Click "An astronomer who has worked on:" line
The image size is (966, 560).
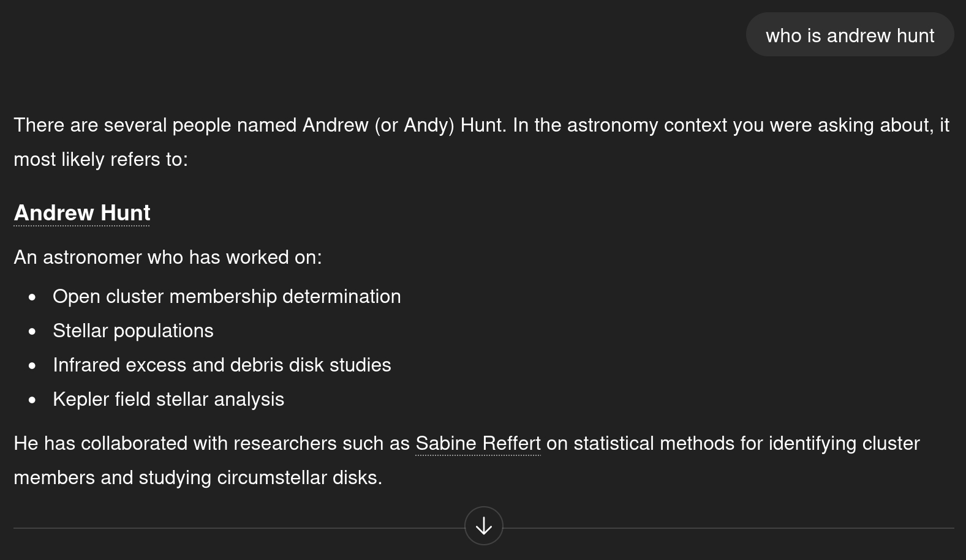coord(168,257)
